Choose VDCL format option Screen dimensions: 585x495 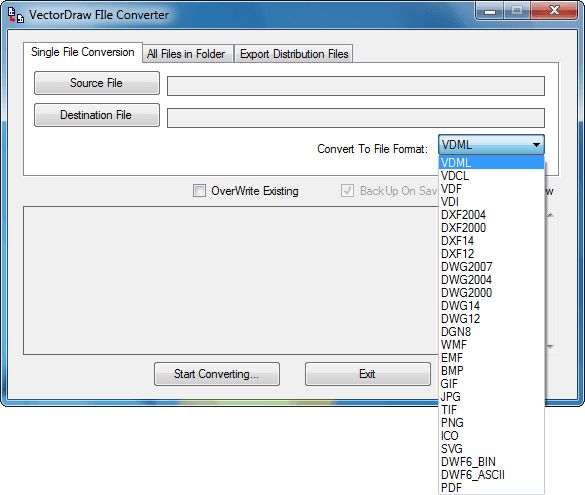point(491,176)
